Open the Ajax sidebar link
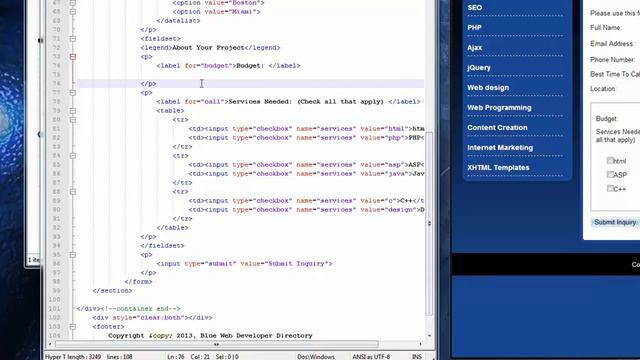640x360 pixels. [475, 48]
